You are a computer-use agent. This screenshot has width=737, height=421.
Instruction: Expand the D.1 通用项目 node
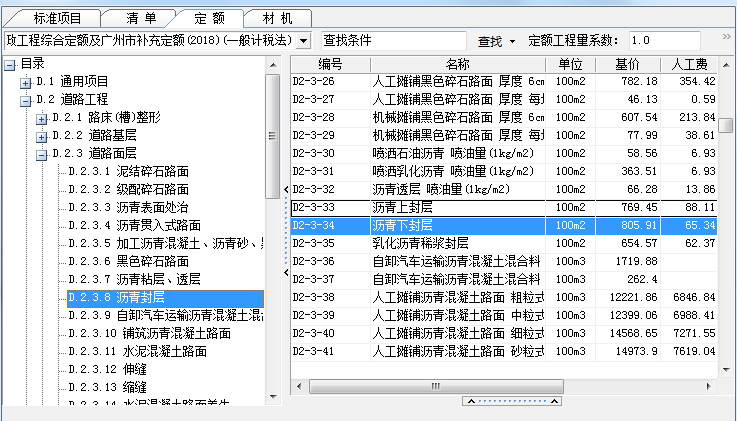point(25,83)
